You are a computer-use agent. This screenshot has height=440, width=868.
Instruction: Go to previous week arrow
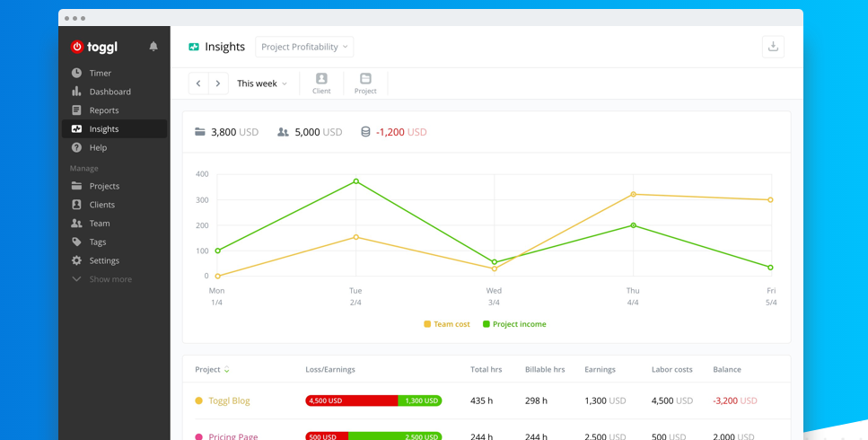198,84
